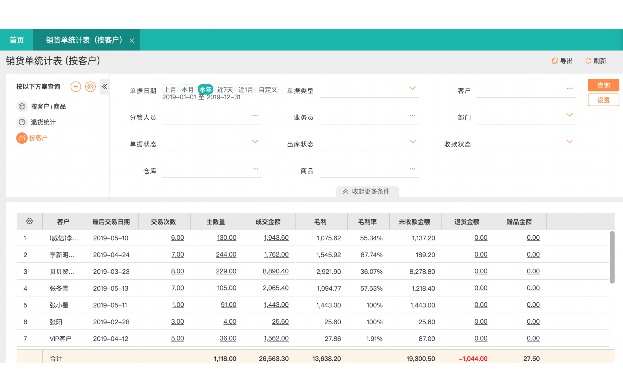Click the vertical scrollbar of the table
623x392 pixels.
(x=612, y=257)
